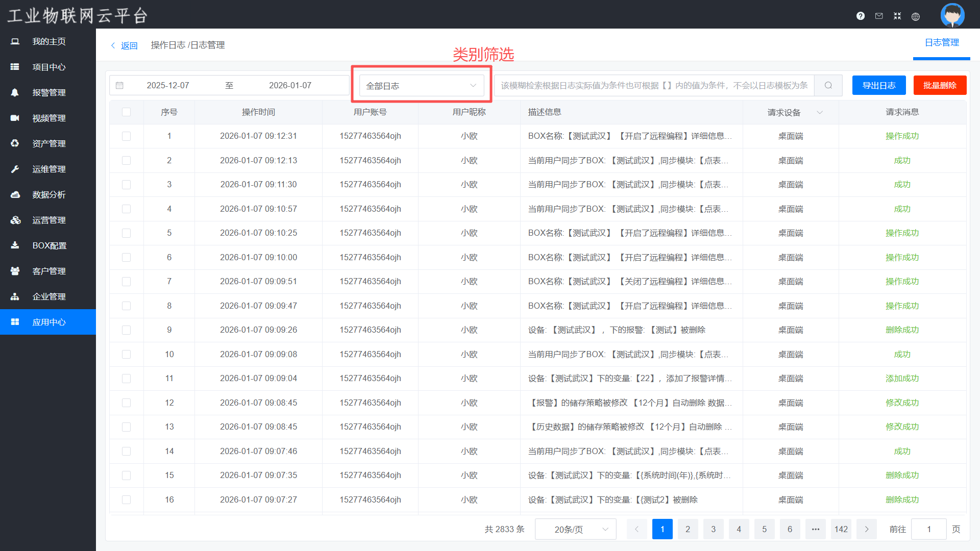The image size is (980, 551).
Task: Open the 20条/页 page size dropdown
Action: coord(575,529)
